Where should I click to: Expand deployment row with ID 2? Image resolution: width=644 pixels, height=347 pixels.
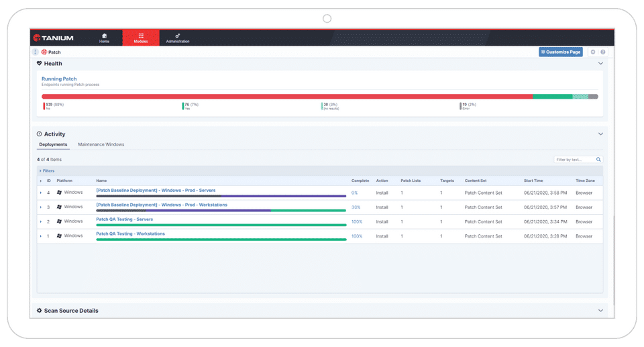(41, 221)
